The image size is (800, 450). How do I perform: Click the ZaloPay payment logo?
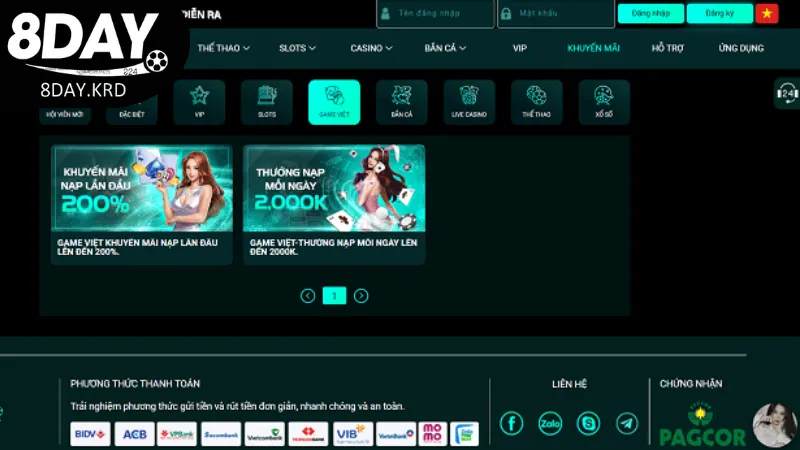pos(465,434)
